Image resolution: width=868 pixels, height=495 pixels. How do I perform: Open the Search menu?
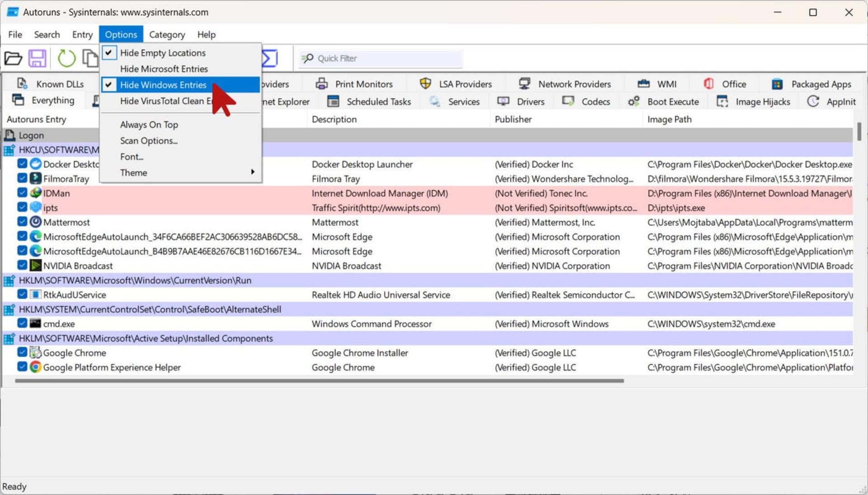[x=47, y=34]
